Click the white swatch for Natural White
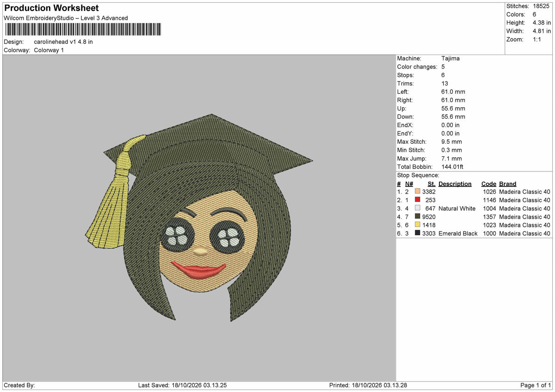This screenshot has width=555, height=392. (x=418, y=208)
